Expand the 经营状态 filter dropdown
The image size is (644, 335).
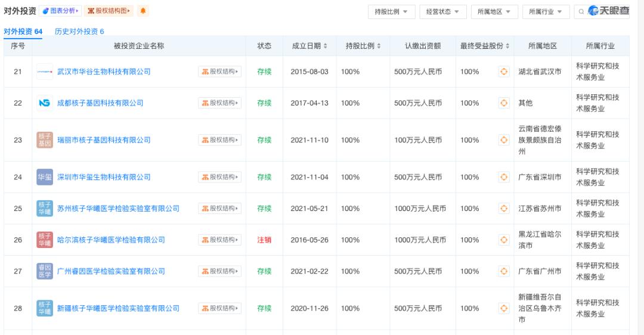click(x=442, y=12)
